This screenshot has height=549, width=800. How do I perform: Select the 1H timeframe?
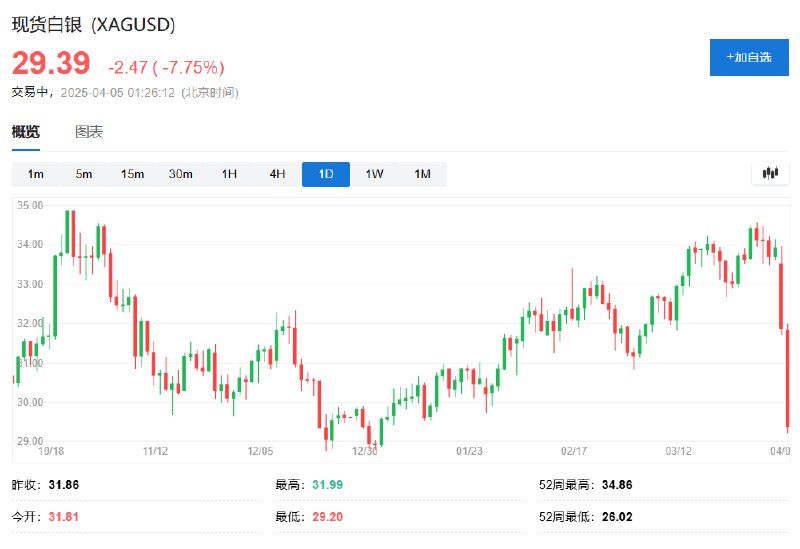pos(229,174)
